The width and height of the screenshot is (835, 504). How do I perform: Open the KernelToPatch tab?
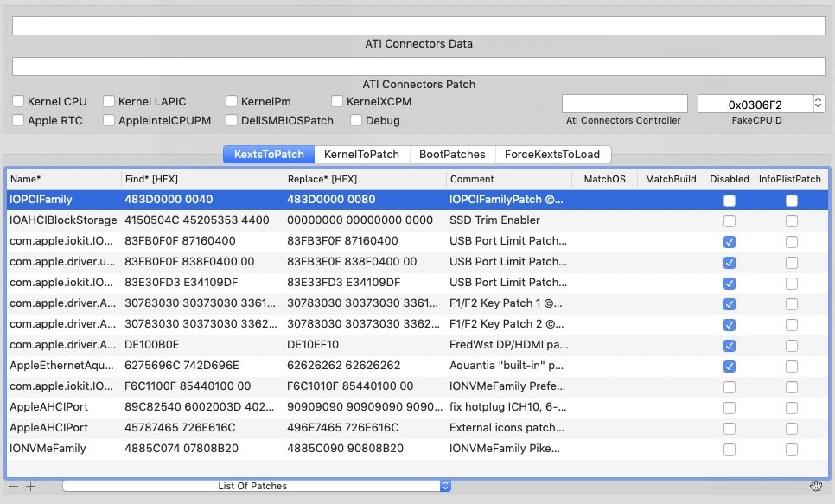pos(361,155)
